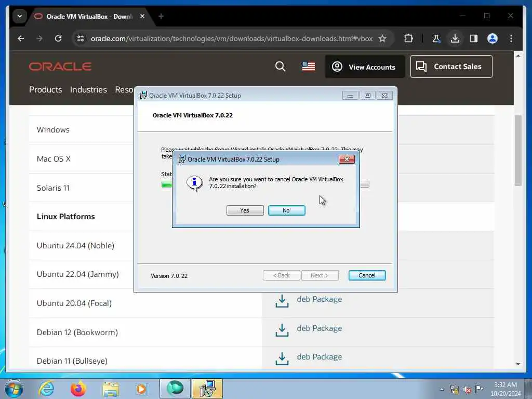532x399 pixels.
Task: Click the Setup window maximize button
Action: tap(367, 96)
